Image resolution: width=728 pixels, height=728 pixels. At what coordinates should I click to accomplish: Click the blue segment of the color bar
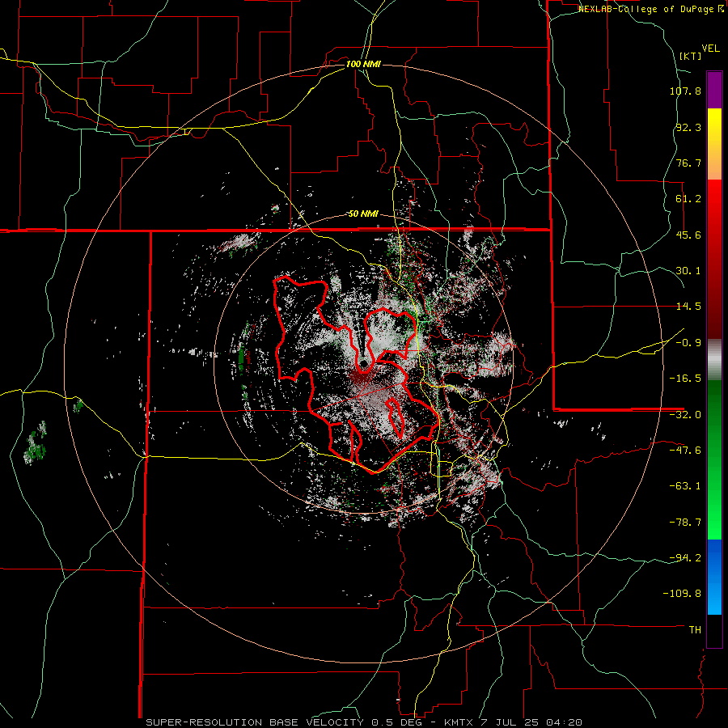click(x=714, y=577)
